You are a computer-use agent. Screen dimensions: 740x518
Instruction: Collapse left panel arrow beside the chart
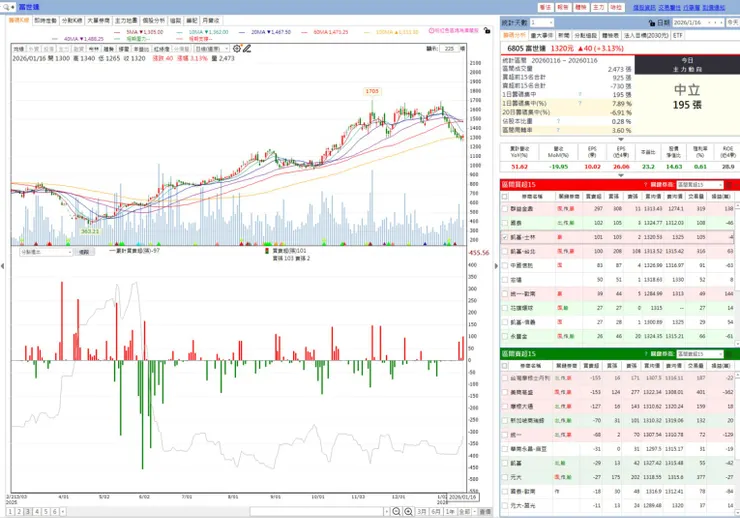[3, 266]
